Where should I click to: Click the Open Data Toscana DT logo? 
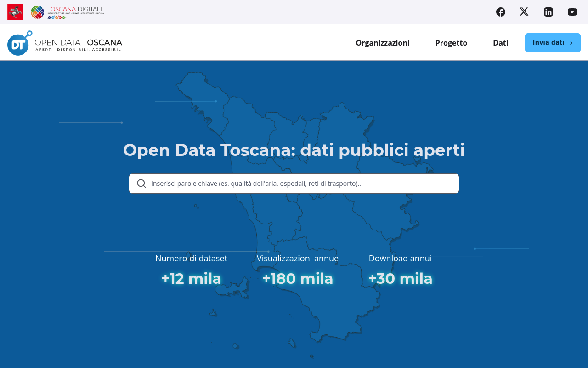click(x=65, y=43)
